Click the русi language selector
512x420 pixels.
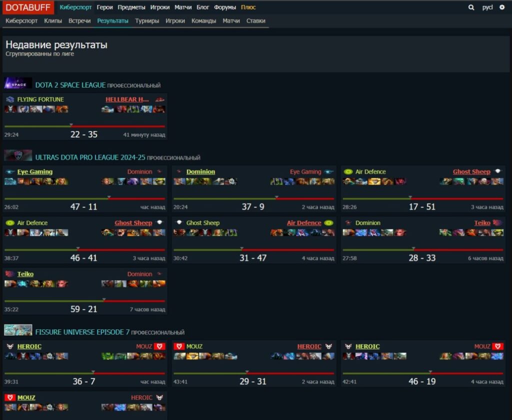tap(486, 7)
